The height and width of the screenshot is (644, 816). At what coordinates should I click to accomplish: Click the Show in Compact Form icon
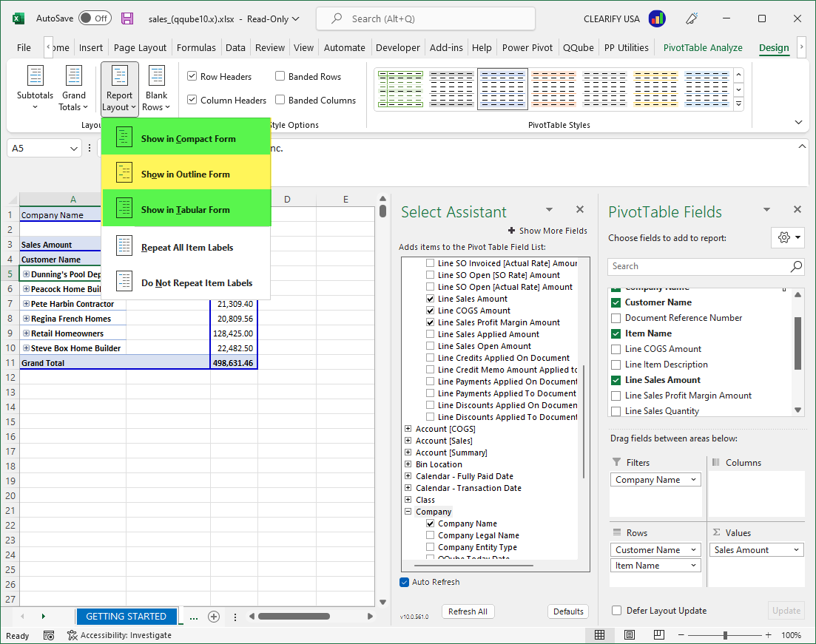(124, 138)
